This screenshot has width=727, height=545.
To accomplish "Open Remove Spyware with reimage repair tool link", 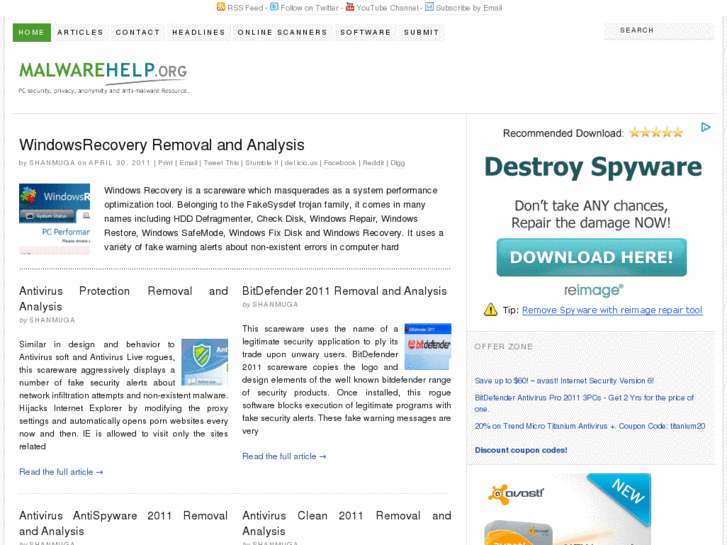I will [612, 310].
